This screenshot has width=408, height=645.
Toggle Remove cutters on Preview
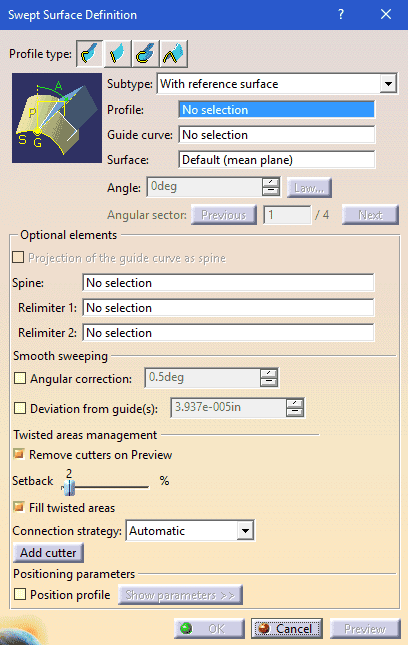(19, 454)
